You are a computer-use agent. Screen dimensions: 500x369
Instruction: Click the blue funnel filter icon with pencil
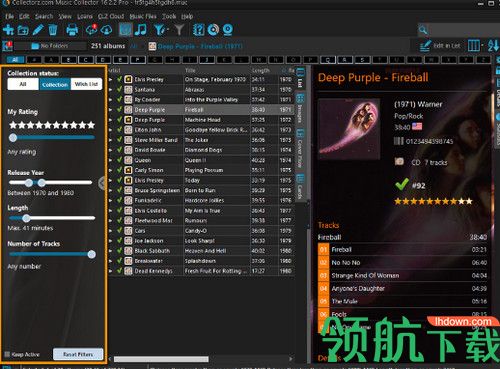click(x=161, y=30)
